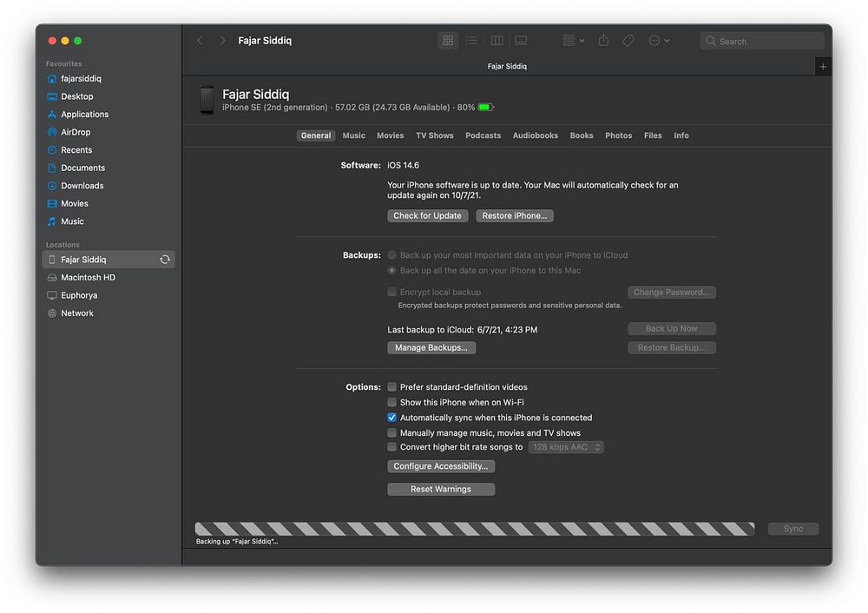Open the Action (ellipsis) menu
Screen dimensions: 868x613
(x=659, y=41)
